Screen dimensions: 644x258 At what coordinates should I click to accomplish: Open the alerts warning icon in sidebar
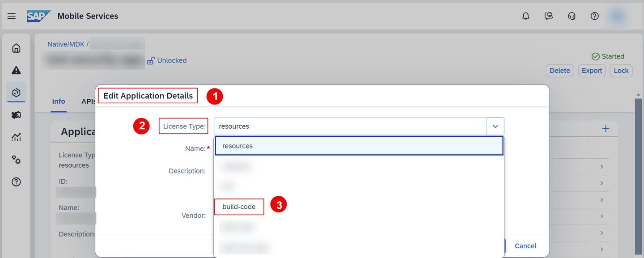(x=16, y=70)
